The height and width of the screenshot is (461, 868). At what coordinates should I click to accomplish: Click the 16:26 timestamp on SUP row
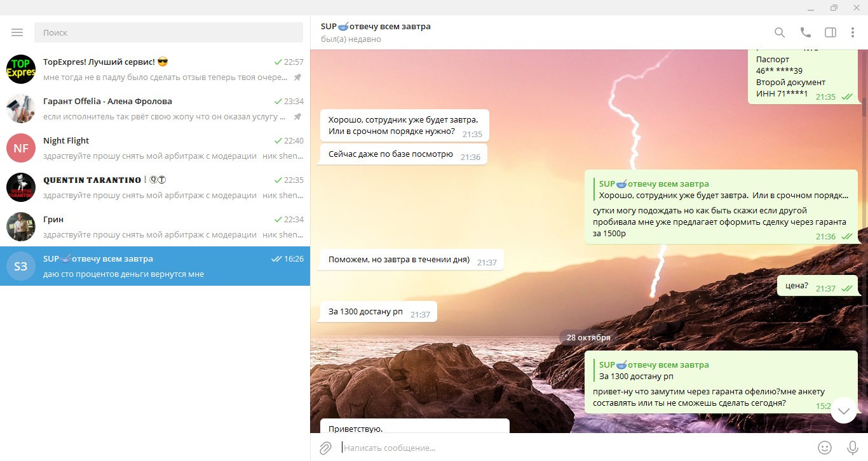coord(294,259)
